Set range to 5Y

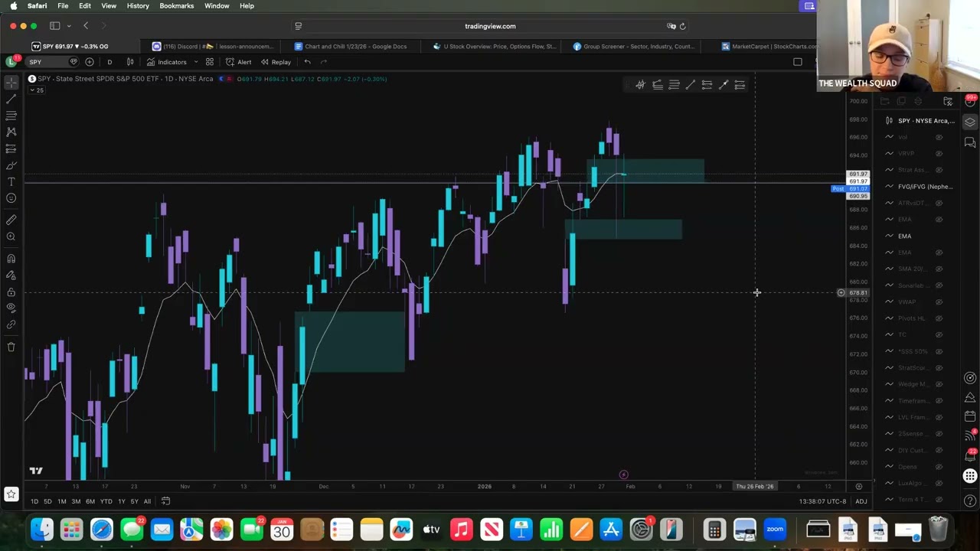134,501
